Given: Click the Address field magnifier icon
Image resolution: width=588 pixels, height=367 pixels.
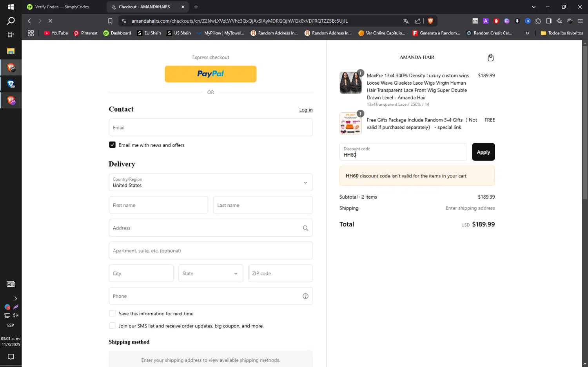Looking at the screenshot, I should coord(305,228).
